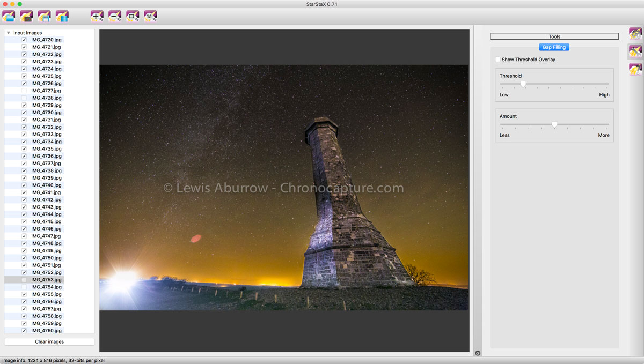644x364 pixels.
Task: Select IMG_4736.jpg entry
Action: pyautogui.click(x=46, y=156)
